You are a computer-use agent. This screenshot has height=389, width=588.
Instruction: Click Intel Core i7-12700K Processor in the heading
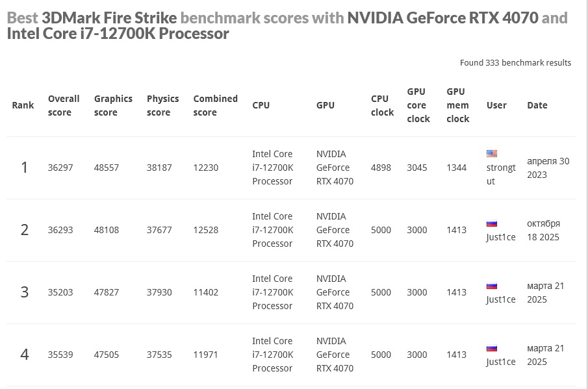coord(118,33)
